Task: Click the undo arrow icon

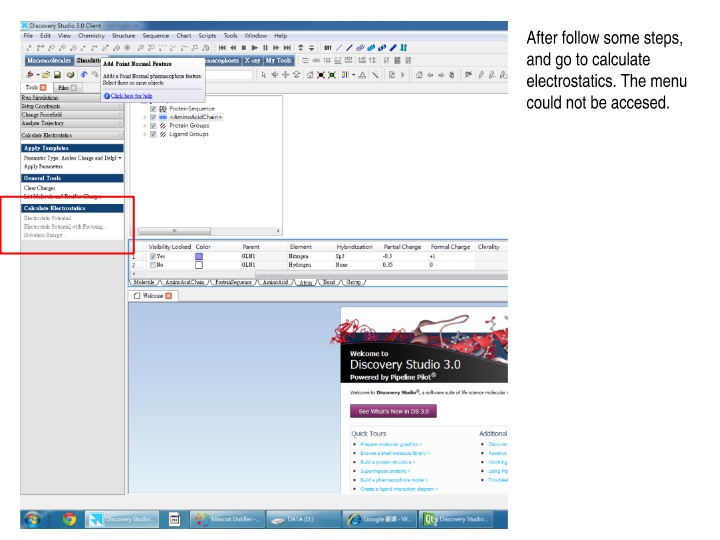Action: pos(84,74)
